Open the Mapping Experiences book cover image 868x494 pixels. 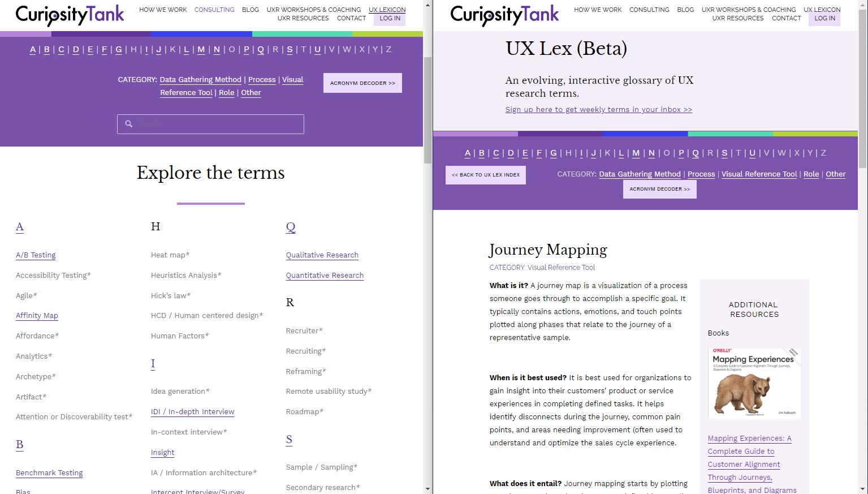click(754, 383)
